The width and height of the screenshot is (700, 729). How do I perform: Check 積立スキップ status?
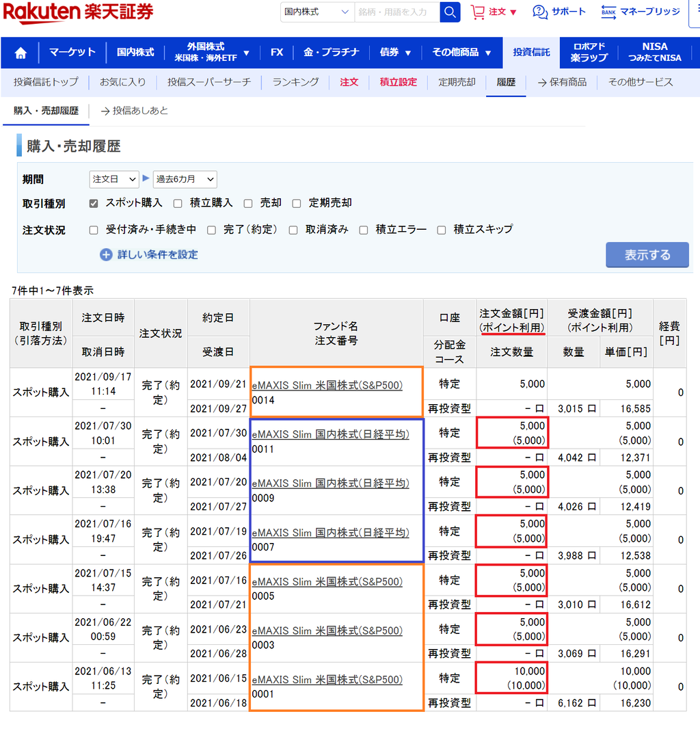tap(442, 230)
